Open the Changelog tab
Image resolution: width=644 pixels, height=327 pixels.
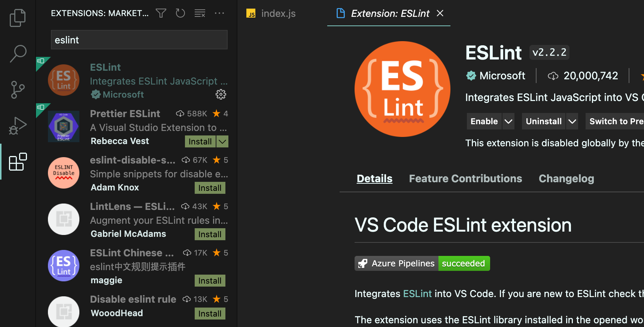tap(566, 178)
